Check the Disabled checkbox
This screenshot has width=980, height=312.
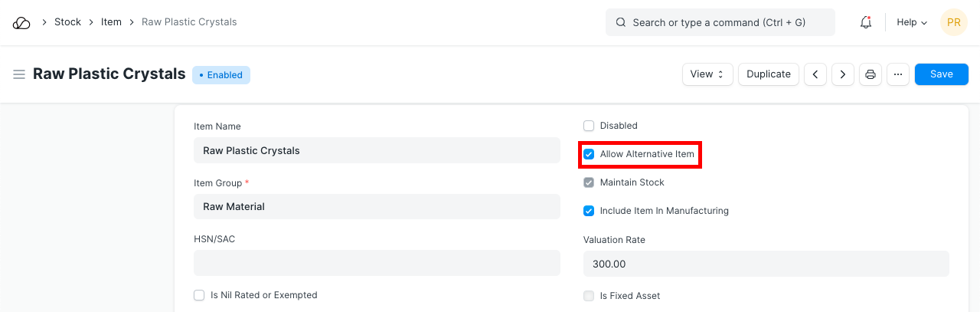589,126
